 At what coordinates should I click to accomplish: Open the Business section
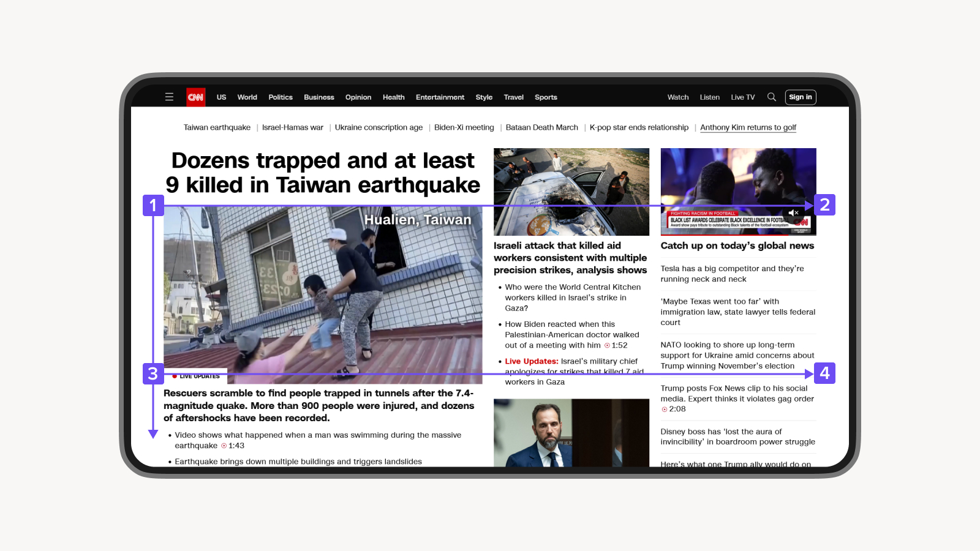point(319,97)
